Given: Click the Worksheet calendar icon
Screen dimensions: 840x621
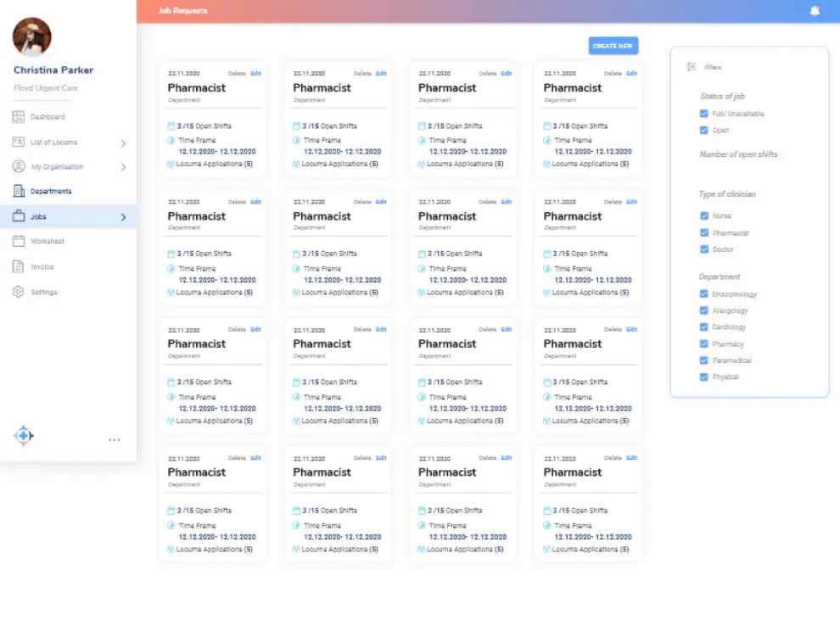Looking at the screenshot, I should 19,241.
